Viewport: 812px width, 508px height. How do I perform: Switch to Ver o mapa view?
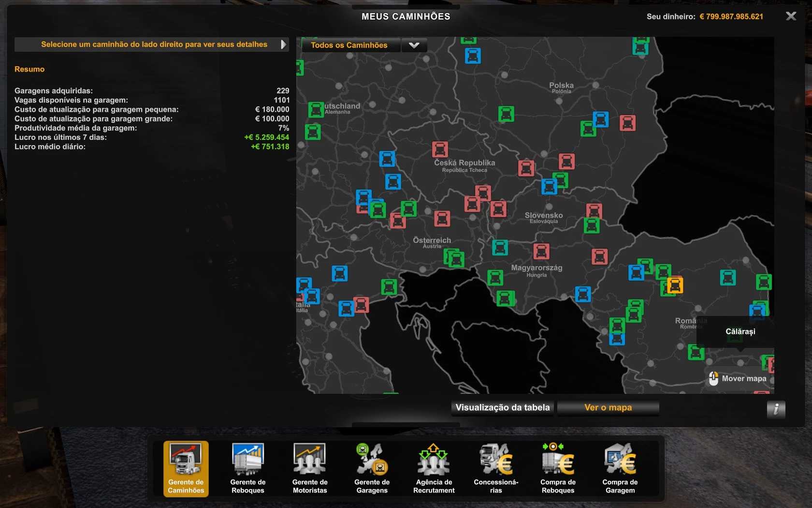(608, 407)
